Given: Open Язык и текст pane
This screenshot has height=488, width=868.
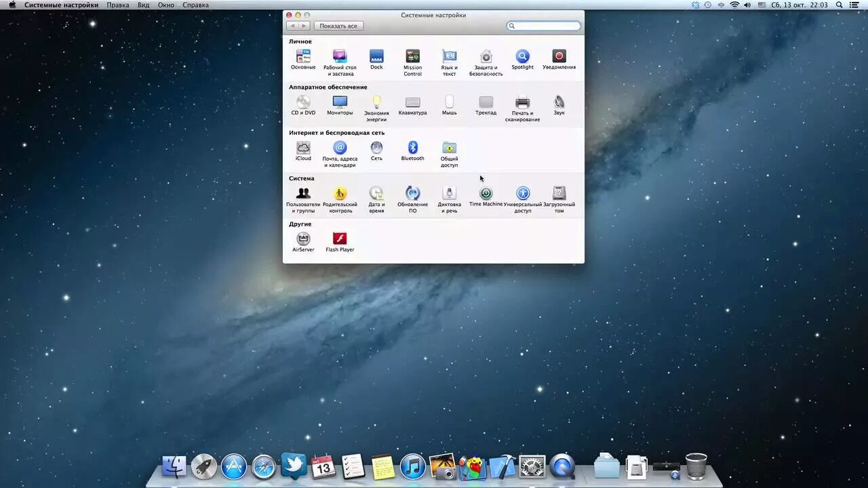Looking at the screenshot, I should click(449, 62).
